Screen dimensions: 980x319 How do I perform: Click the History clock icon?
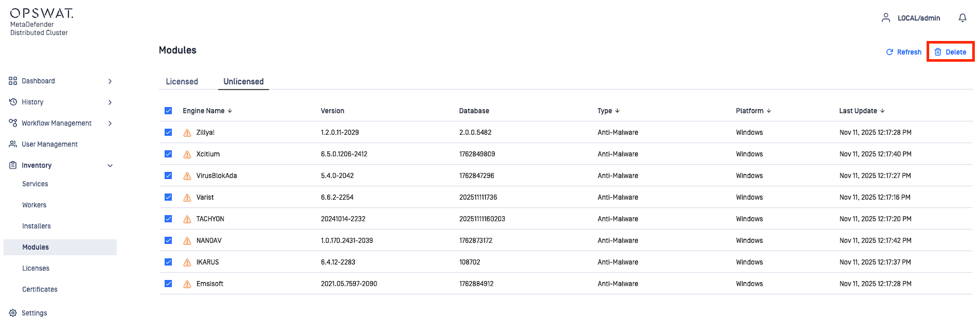coord(13,102)
